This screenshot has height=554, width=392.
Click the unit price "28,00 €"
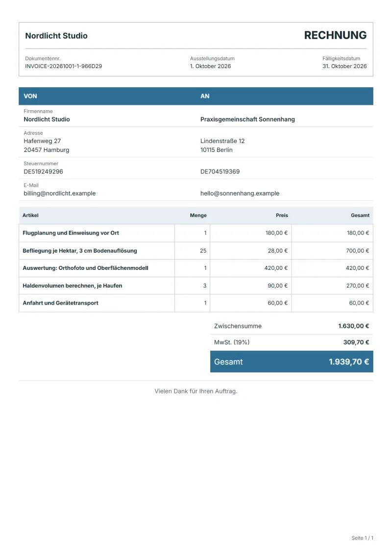point(277,250)
